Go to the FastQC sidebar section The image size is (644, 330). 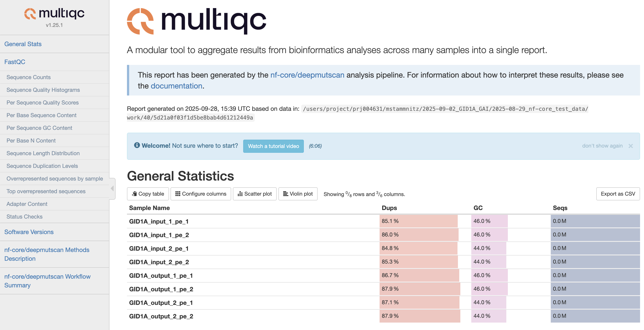click(15, 62)
